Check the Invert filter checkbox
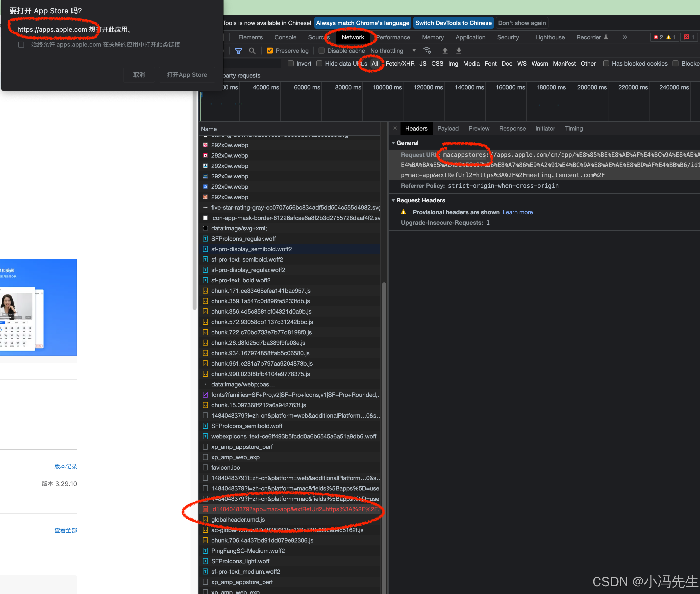700x594 pixels. pyautogui.click(x=291, y=64)
